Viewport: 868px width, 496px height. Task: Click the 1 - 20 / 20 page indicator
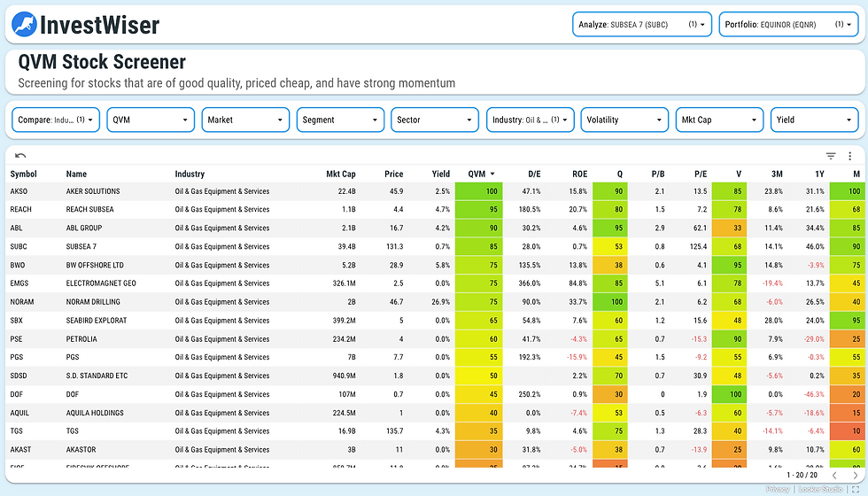coord(802,475)
